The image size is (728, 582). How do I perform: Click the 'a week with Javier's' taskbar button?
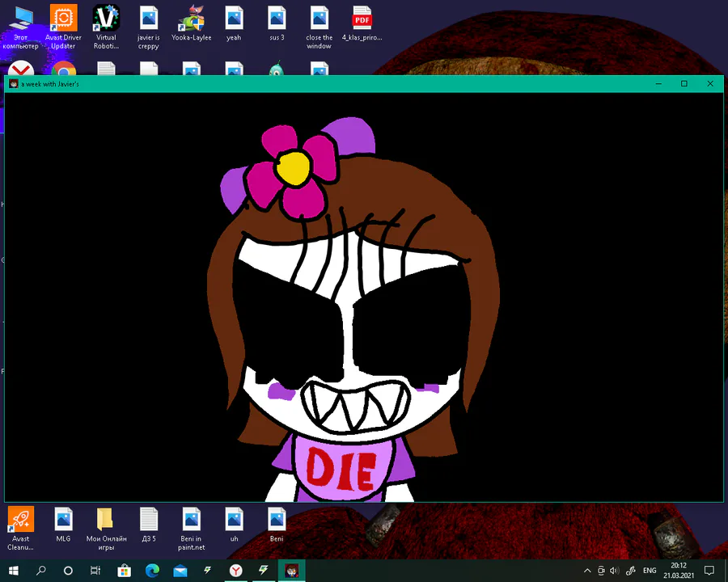291,571
